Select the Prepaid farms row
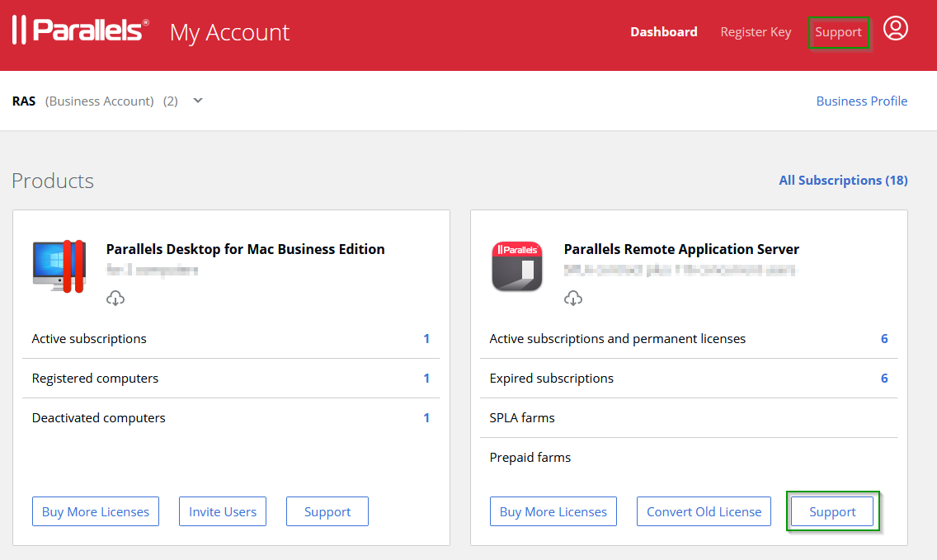 click(x=689, y=457)
